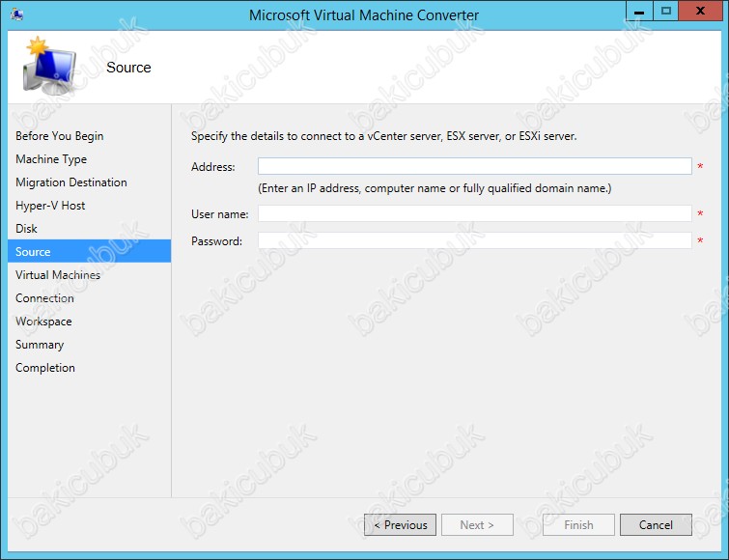This screenshot has height=560, width=729.
Task: Focus the Password input field
Action: pyautogui.click(x=475, y=240)
